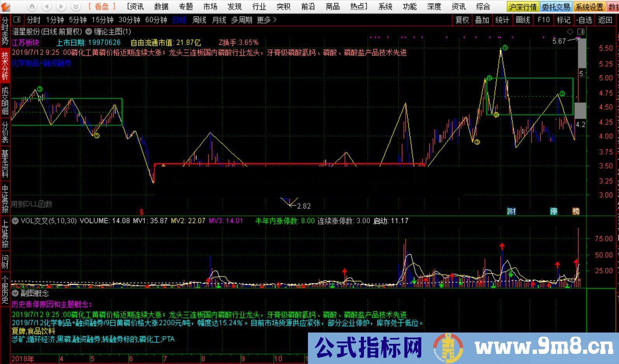The height and width of the screenshot is (364, 619).
Task: Open the first 资讯 menu after 看盘
Action: coord(135,7)
